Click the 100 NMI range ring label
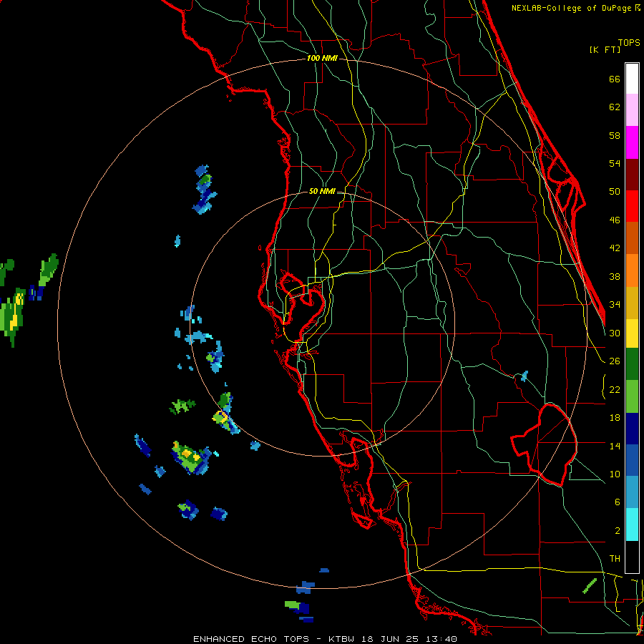 (322, 59)
